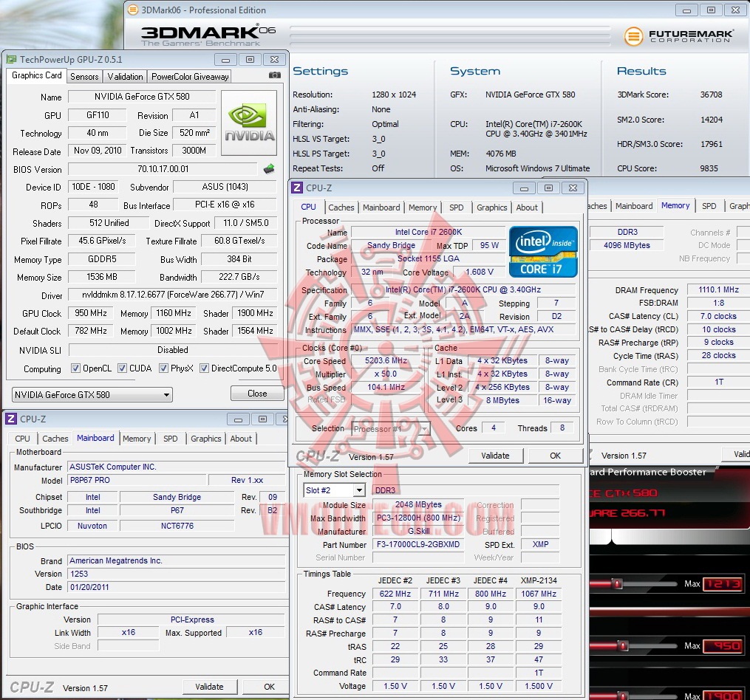Open About tab in the Mainboard CPU-Z window
The width and height of the screenshot is (750, 700).
[x=241, y=439]
